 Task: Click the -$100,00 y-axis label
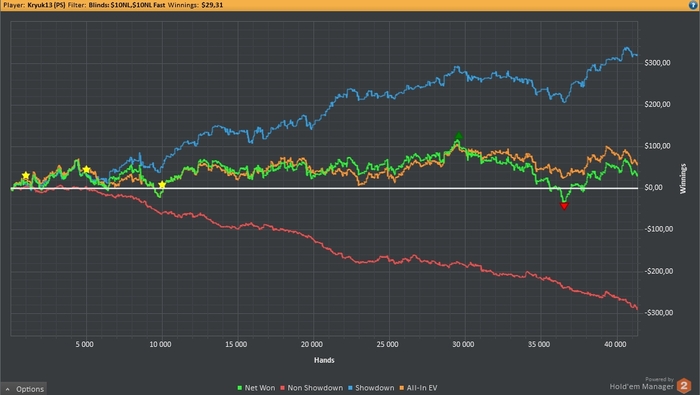tap(658, 229)
